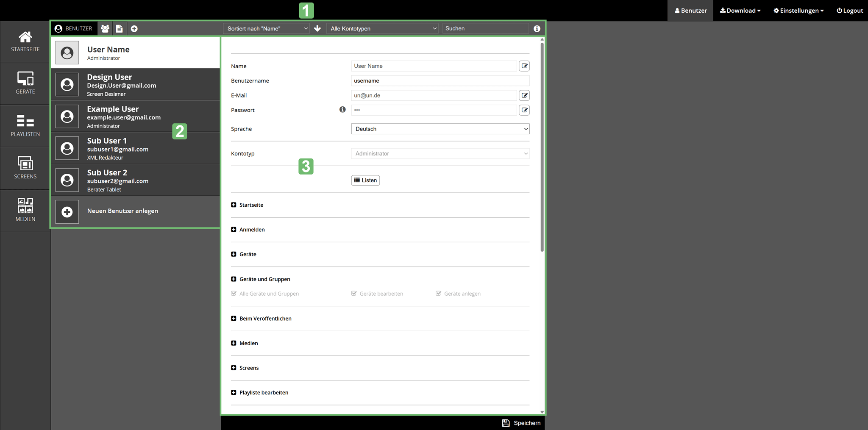The height and width of the screenshot is (430, 868).
Task: Expand the Beim Veröffentlichen section
Action: pyautogui.click(x=234, y=319)
